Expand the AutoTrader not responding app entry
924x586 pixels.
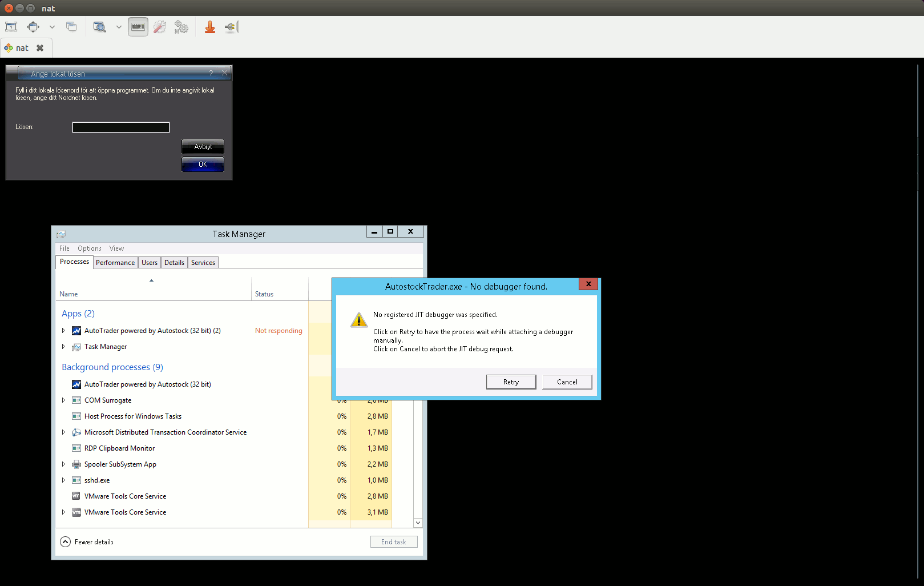(x=63, y=331)
